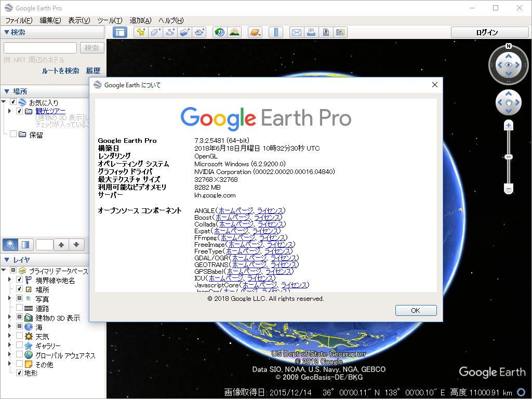The width and height of the screenshot is (532, 399).
Task: Switch to the 履歴 tab
Action: click(94, 70)
